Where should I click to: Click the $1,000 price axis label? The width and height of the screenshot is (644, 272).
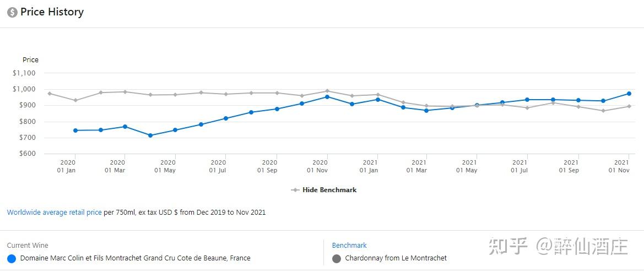point(24,89)
